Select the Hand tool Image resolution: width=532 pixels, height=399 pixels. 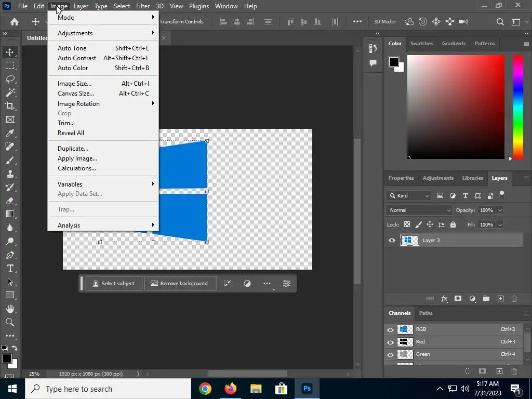10,309
